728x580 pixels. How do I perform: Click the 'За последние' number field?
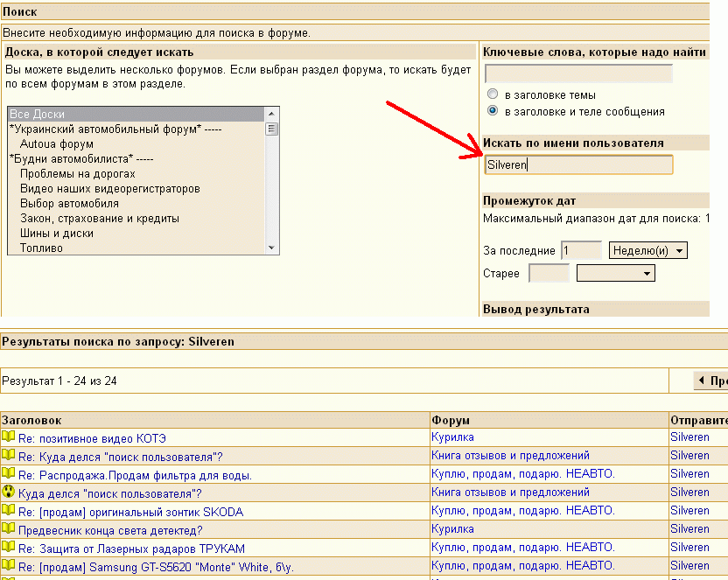pyautogui.click(x=580, y=251)
